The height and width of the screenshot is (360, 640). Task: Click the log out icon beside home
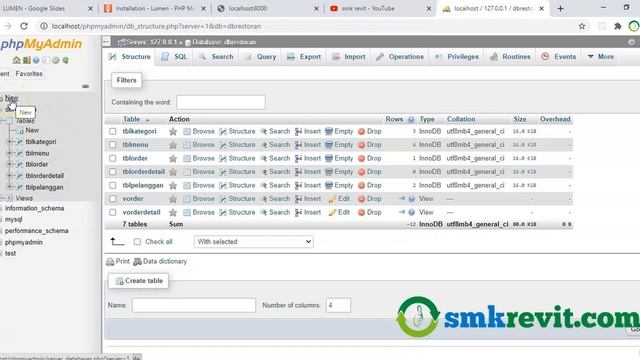(27, 60)
